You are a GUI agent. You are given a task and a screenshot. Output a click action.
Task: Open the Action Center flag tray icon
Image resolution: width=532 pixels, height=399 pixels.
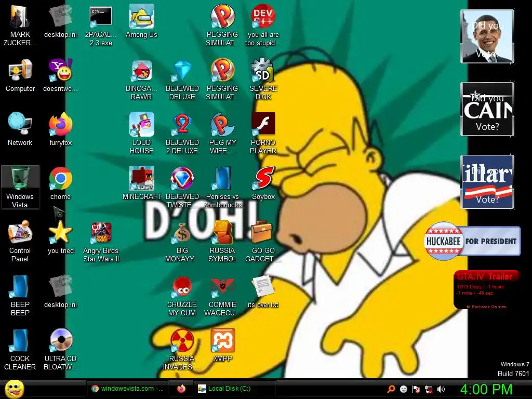(x=416, y=389)
